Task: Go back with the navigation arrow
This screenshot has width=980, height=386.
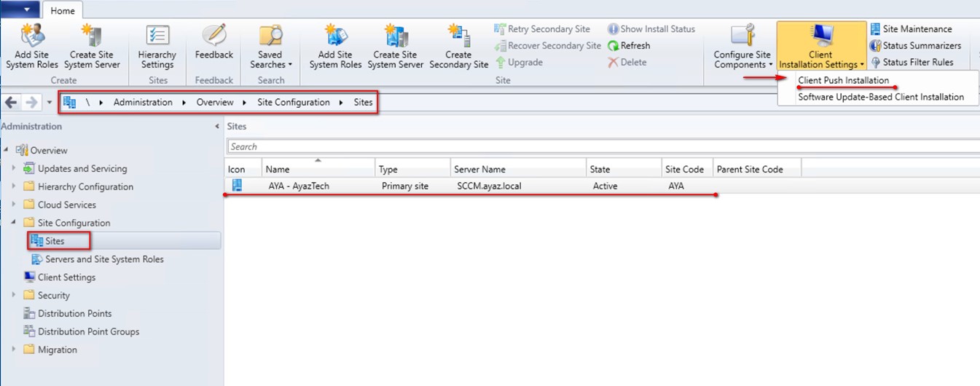Action: [11, 103]
